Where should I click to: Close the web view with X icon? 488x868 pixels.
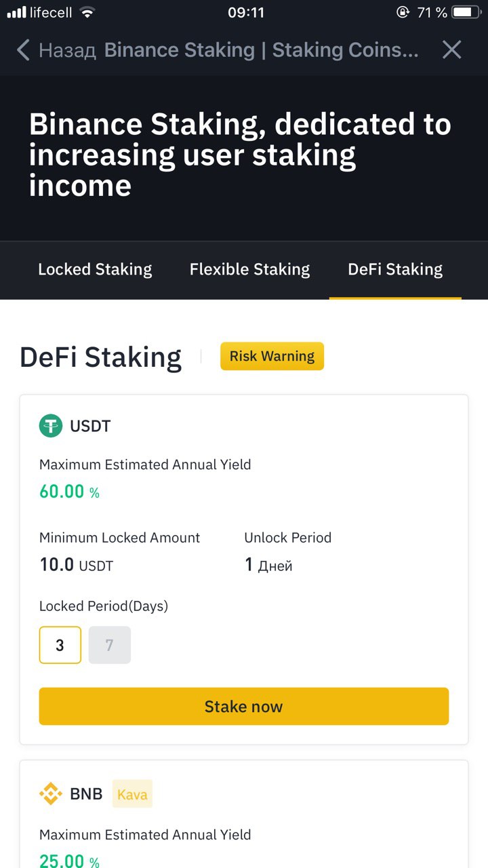coord(451,50)
